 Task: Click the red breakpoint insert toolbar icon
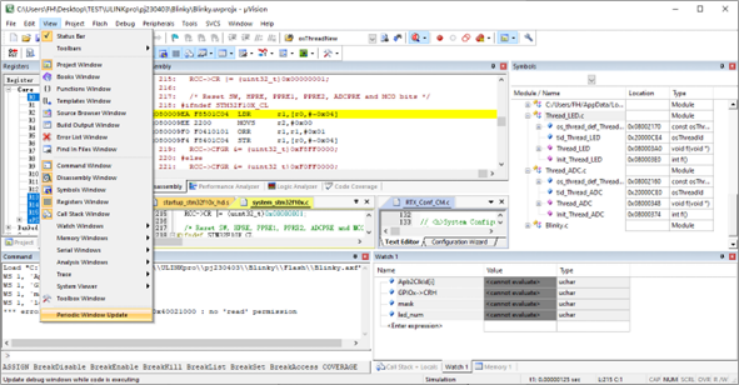[440, 38]
